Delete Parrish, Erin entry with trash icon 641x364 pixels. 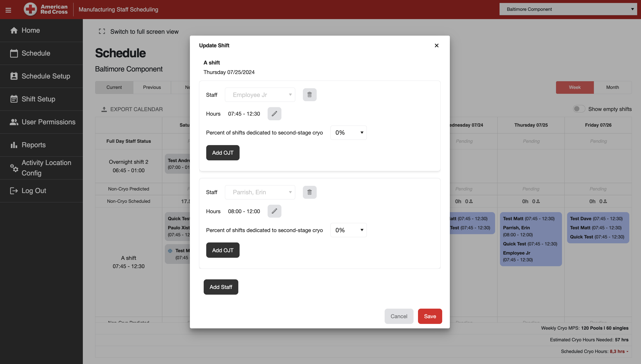309,192
